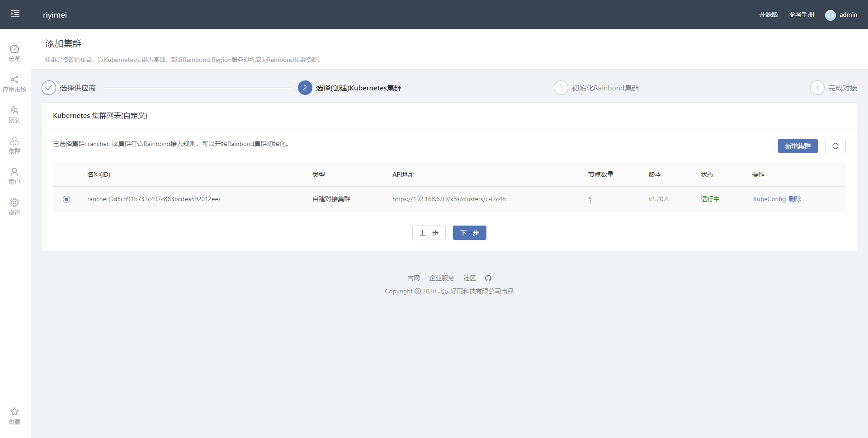Click the API address https://192.168.6.99 cell
This screenshot has height=438, width=868.
tap(449, 199)
